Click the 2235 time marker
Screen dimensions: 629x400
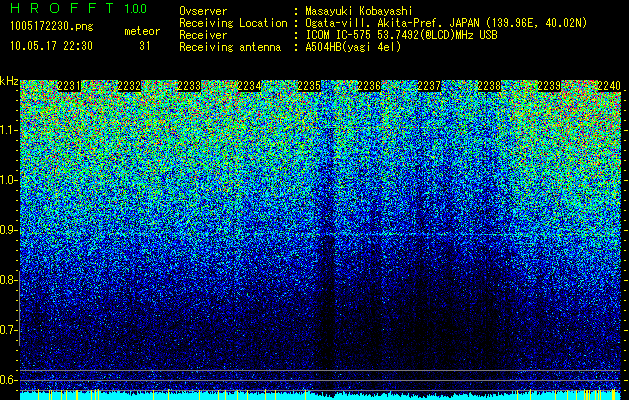(x=309, y=86)
